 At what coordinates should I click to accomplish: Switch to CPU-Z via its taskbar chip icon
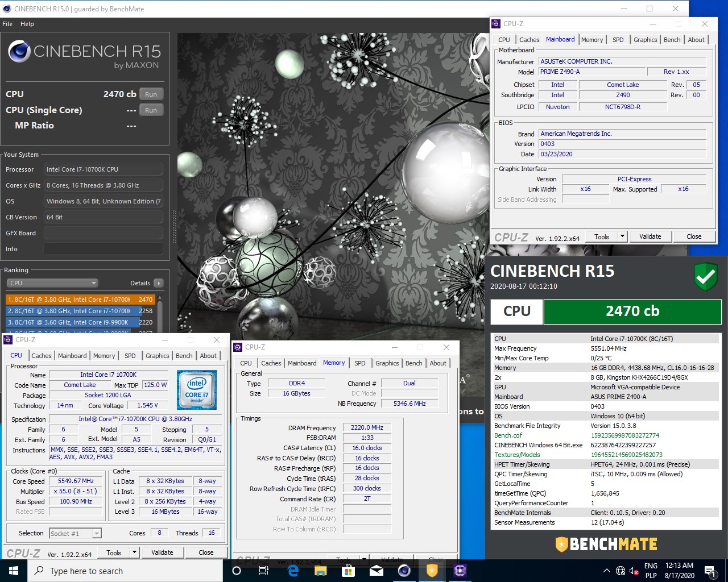click(x=460, y=571)
